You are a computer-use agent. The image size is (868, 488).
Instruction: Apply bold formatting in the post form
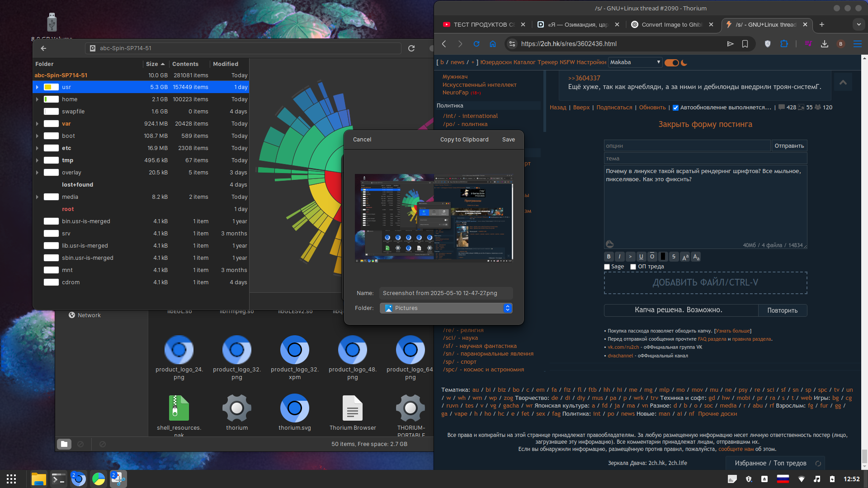609,257
